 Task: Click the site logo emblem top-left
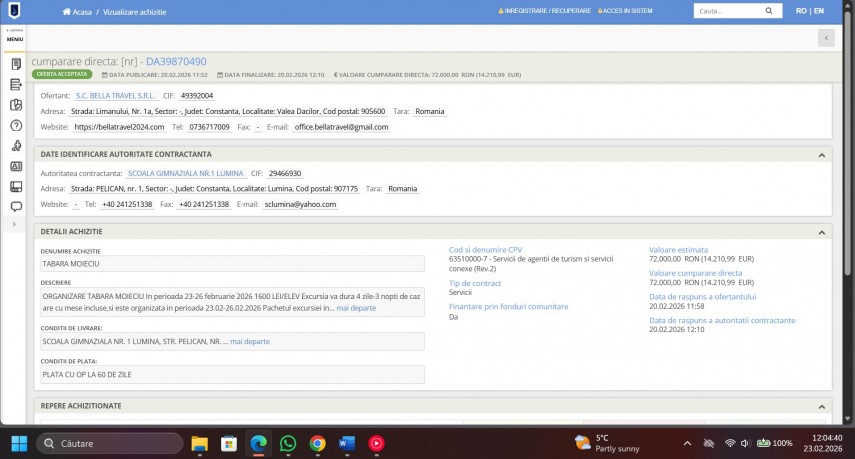[14, 11]
